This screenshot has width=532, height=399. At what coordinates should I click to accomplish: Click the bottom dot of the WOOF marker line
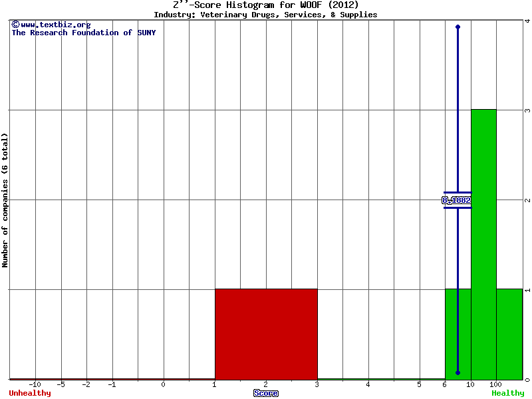point(458,373)
